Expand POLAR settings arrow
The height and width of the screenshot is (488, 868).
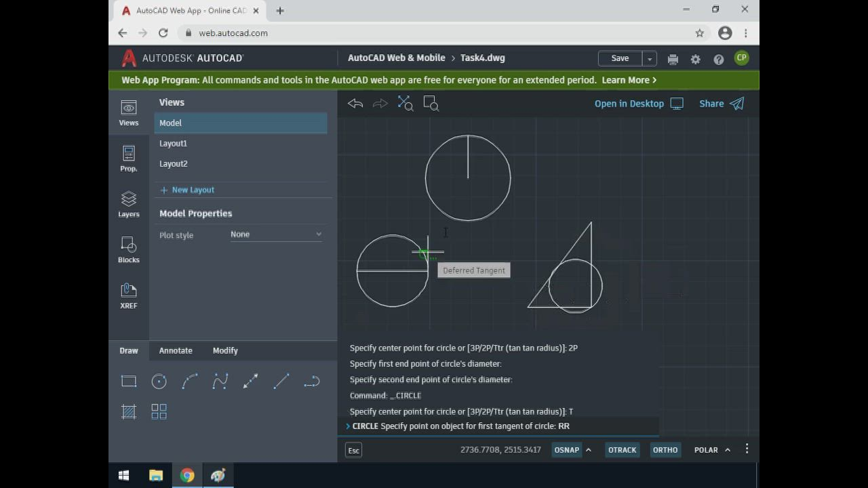tap(728, 450)
